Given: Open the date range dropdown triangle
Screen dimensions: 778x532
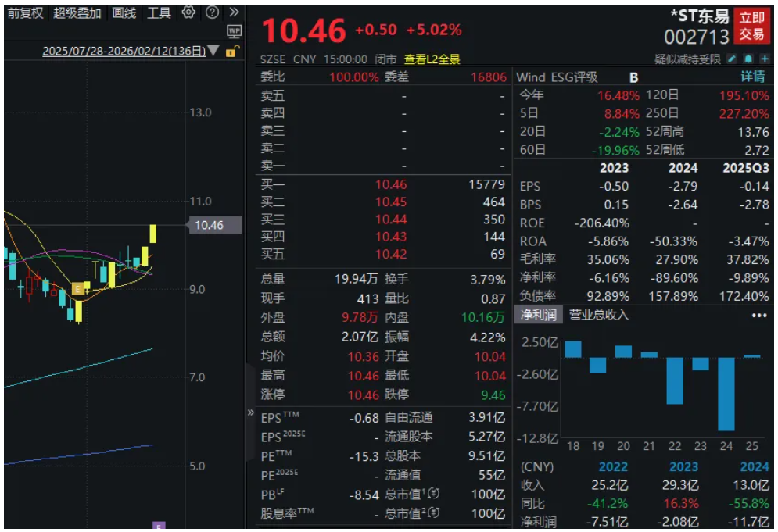Looking at the screenshot, I should pyautogui.click(x=214, y=52).
